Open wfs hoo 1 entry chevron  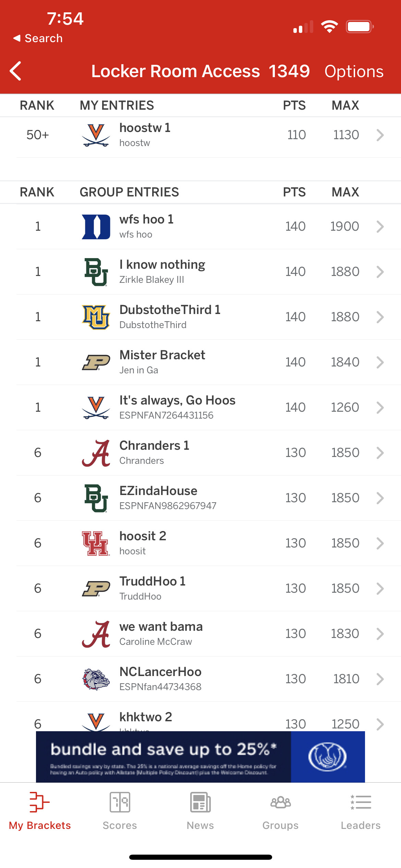(x=380, y=227)
